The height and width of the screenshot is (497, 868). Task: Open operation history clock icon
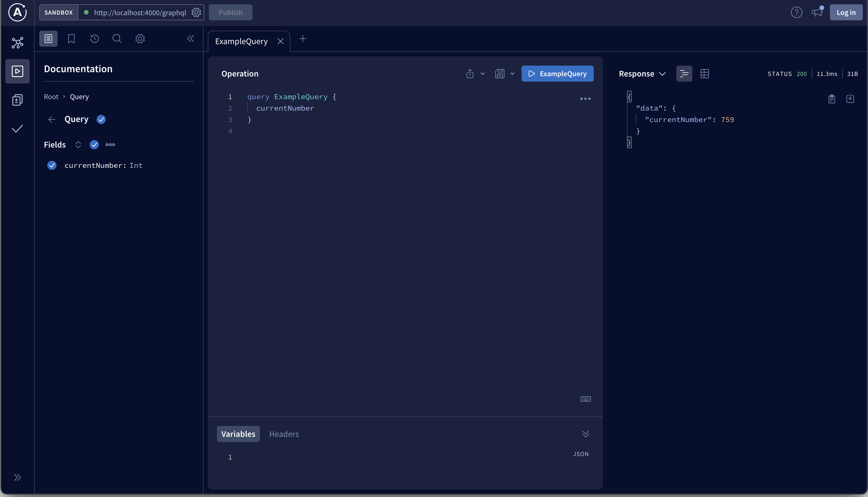(95, 39)
